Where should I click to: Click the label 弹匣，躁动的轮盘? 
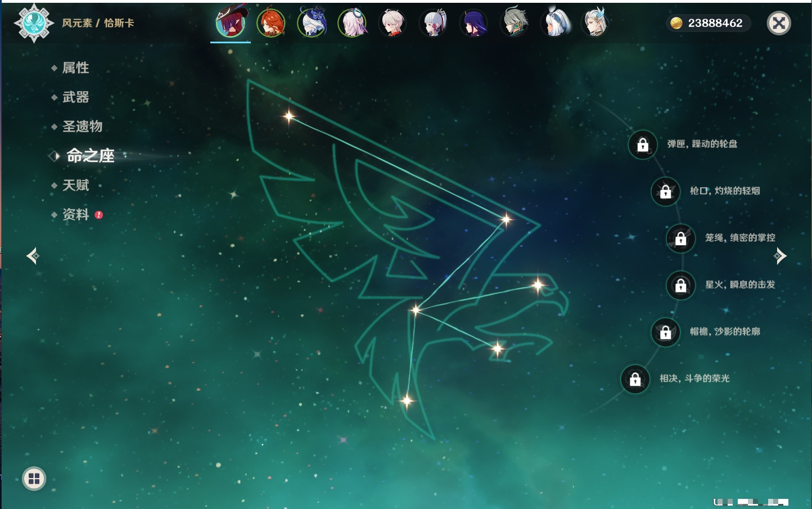(702, 144)
